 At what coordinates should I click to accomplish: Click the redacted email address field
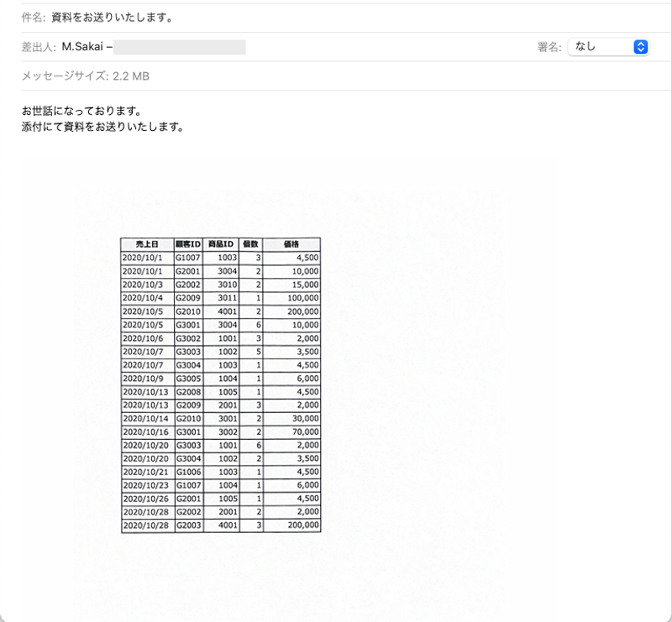(186, 47)
